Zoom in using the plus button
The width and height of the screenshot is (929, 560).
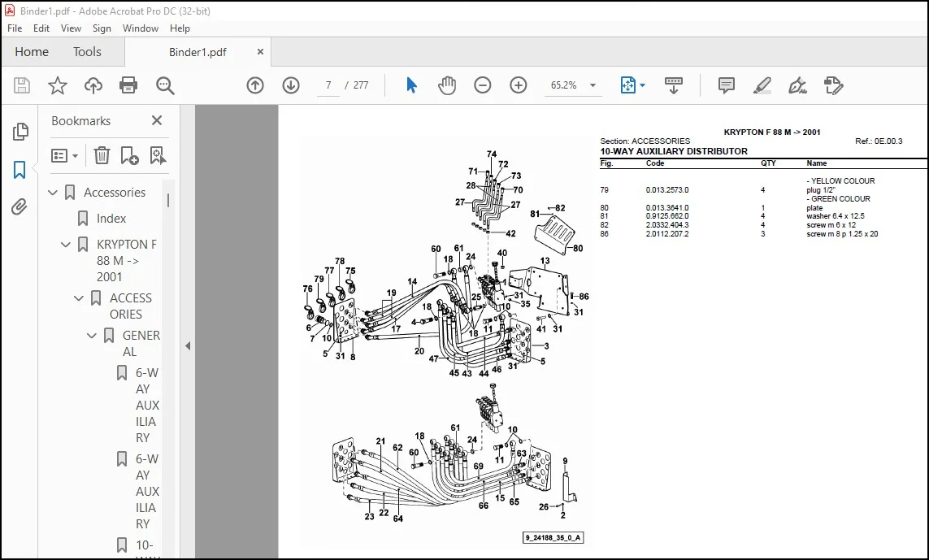[x=519, y=85]
